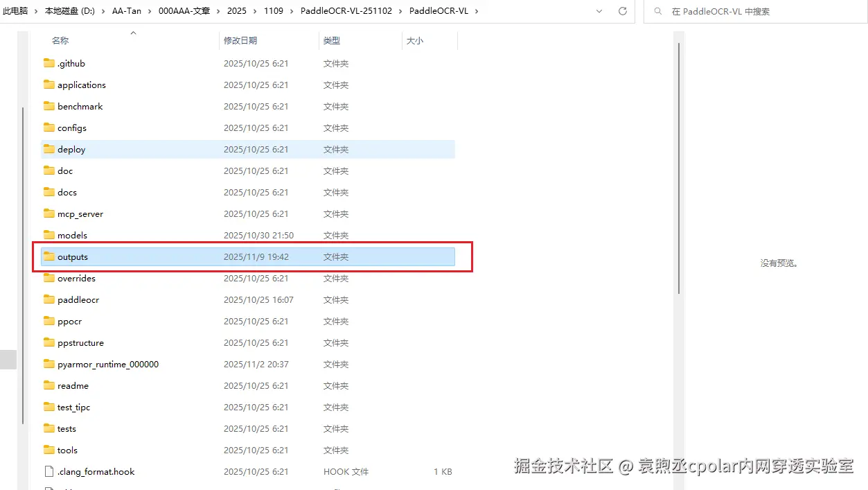Viewport: 868px width, 490px height.
Task: Click the search box 在 PaddleOCR-VL 中搜索
Action: 755,11
